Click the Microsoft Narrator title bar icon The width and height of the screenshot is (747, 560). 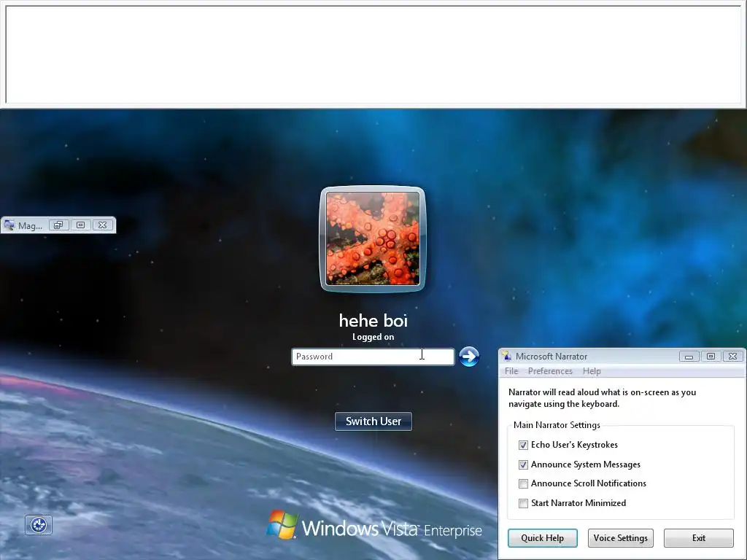507,356
